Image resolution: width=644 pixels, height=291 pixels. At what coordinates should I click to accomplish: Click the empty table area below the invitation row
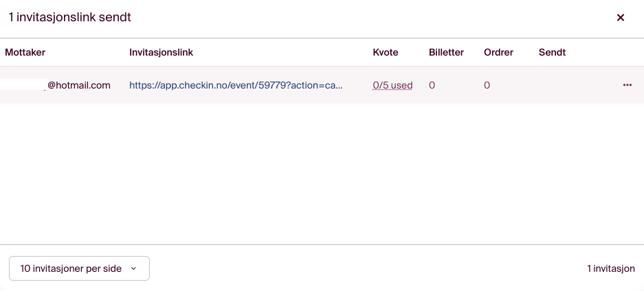pos(322,172)
